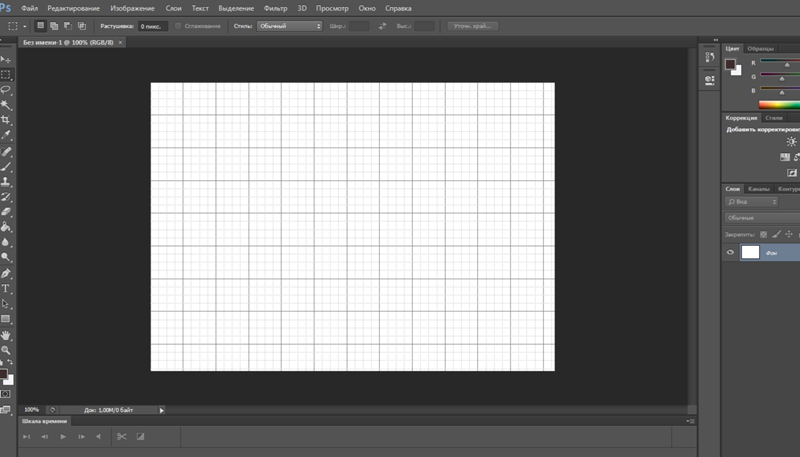Open the Properties panel icon
The image size is (800, 457).
pos(710,80)
